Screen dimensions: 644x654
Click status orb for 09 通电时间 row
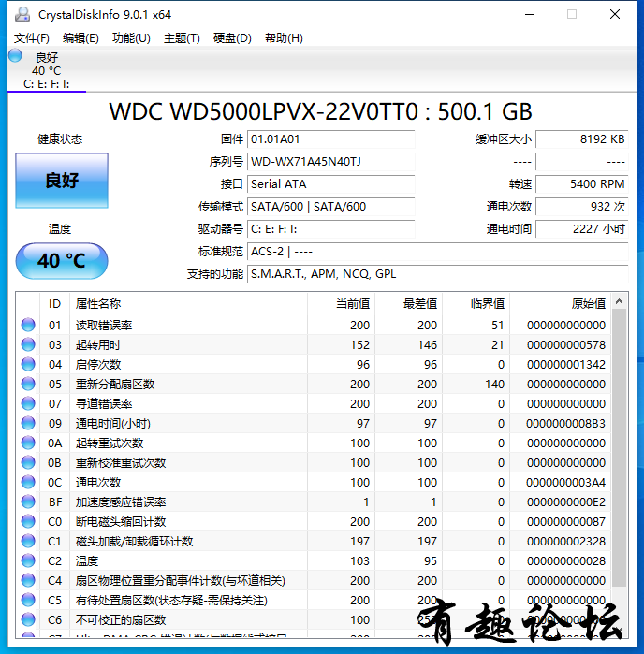[28, 423]
